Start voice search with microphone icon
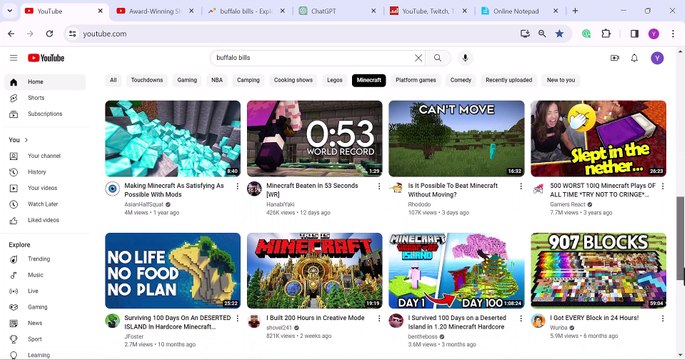Viewport: 685px width, 360px height. pyautogui.click(x=465, y=58)
